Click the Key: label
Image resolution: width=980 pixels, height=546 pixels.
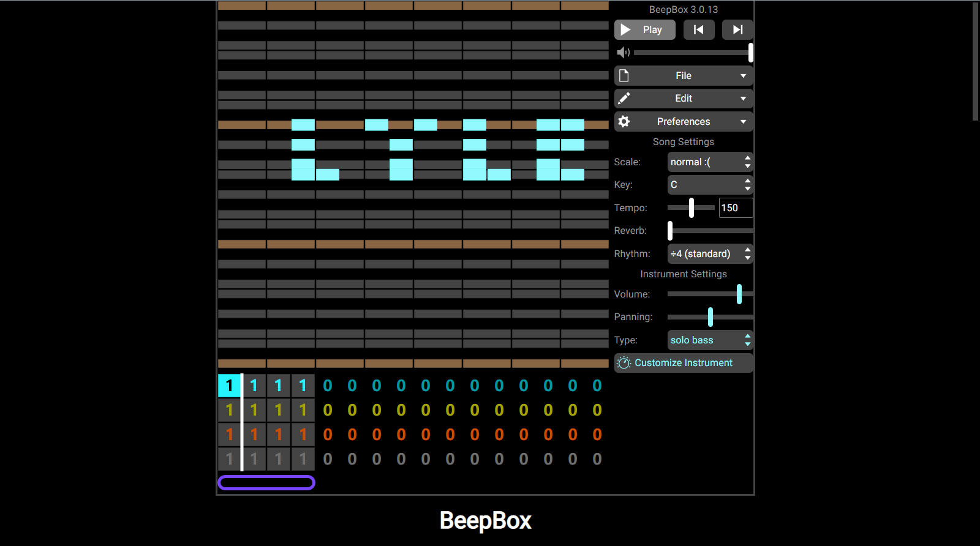(x=623, y=185)
